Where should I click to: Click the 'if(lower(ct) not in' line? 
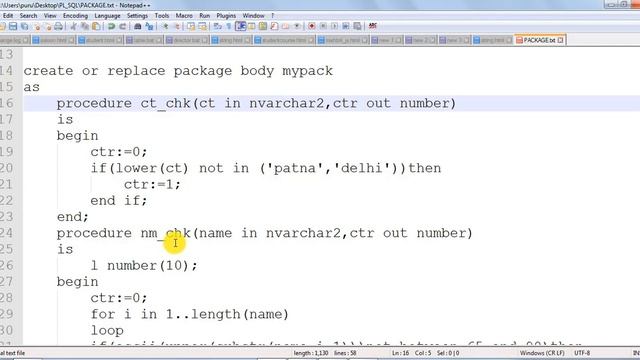[x=265, y=168]
